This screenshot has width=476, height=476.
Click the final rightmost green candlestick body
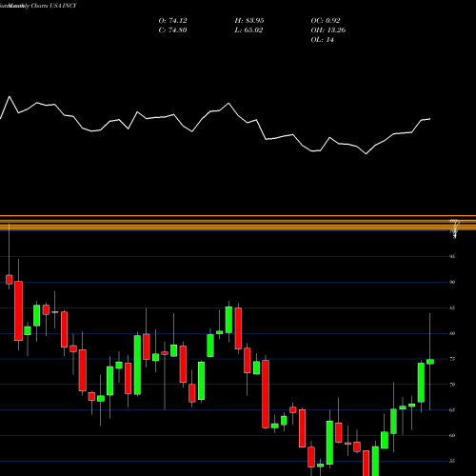[430, 362]
